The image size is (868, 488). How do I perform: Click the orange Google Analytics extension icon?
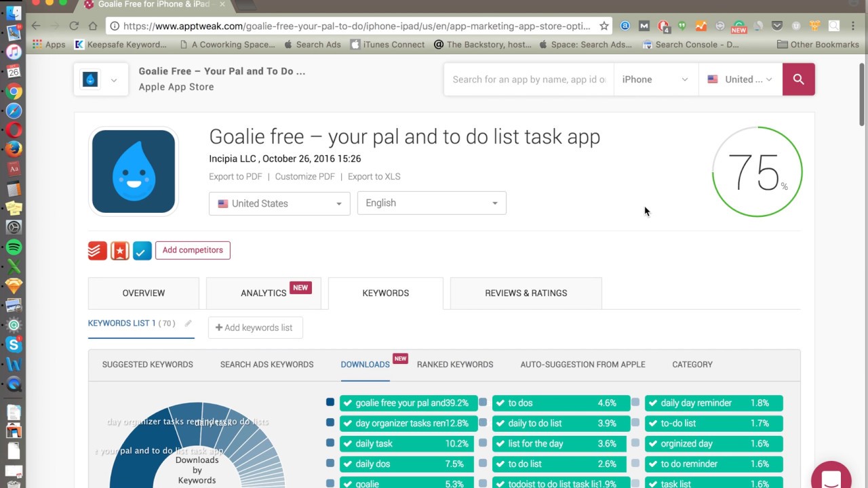point(701,26)
